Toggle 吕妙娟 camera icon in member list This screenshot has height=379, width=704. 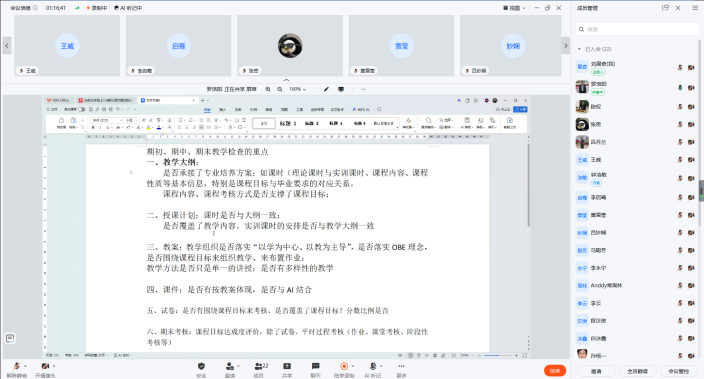691,233
